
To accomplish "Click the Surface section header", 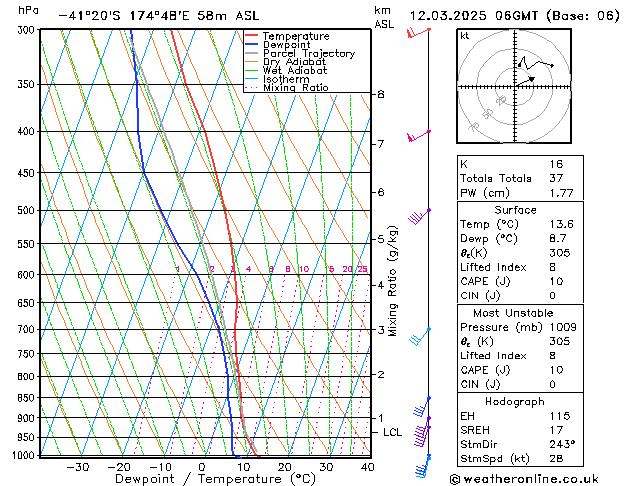I will click(515, 210).
